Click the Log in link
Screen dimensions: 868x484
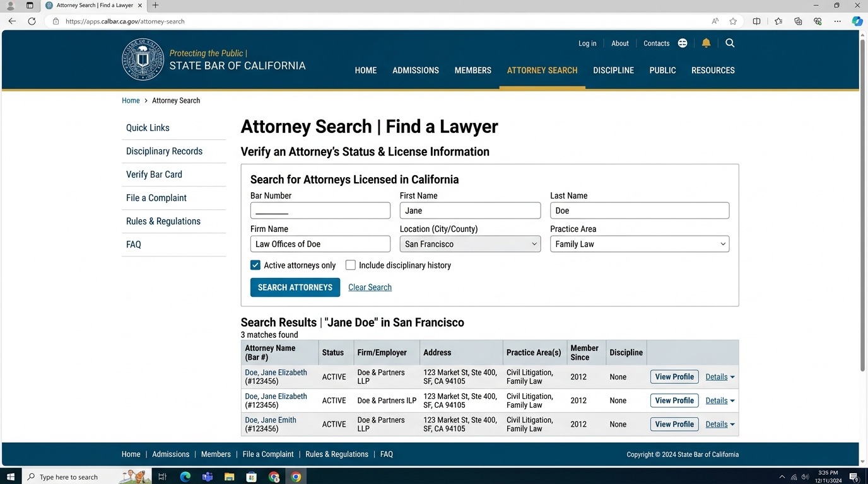coord(587,43)
